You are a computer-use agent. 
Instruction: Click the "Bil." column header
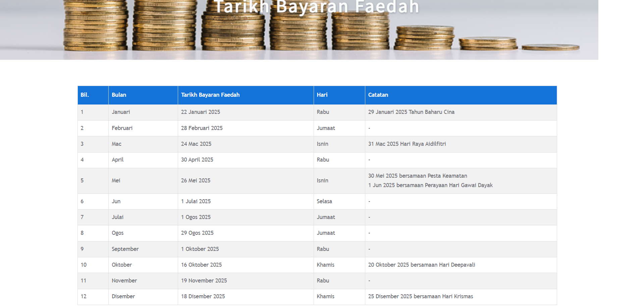pyautogui.click(x=84, y=95)
